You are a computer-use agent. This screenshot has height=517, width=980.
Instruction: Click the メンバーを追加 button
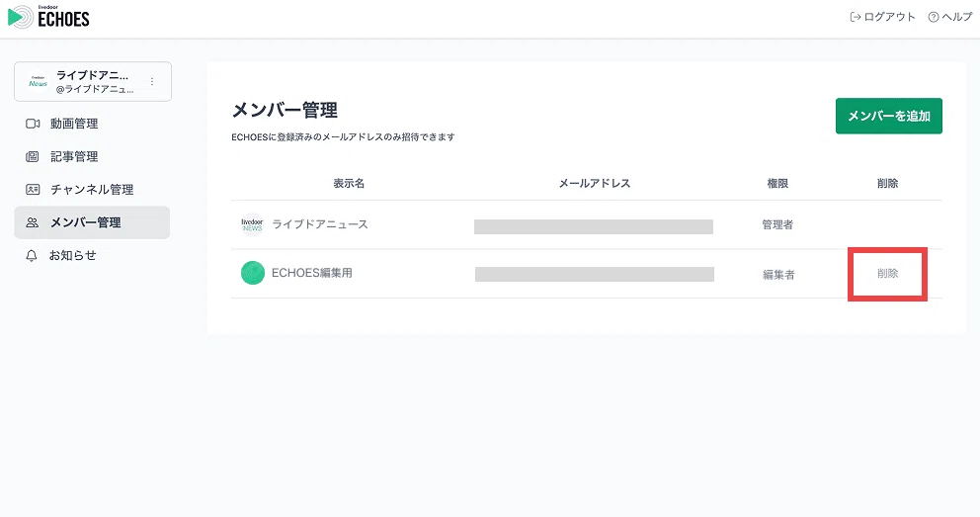(889, 117)
